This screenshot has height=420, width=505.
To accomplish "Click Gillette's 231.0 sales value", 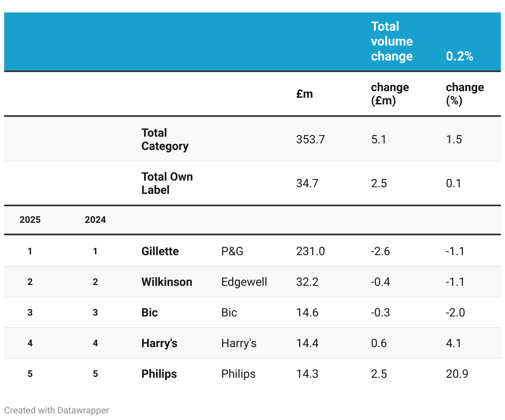I will point(310,251).
